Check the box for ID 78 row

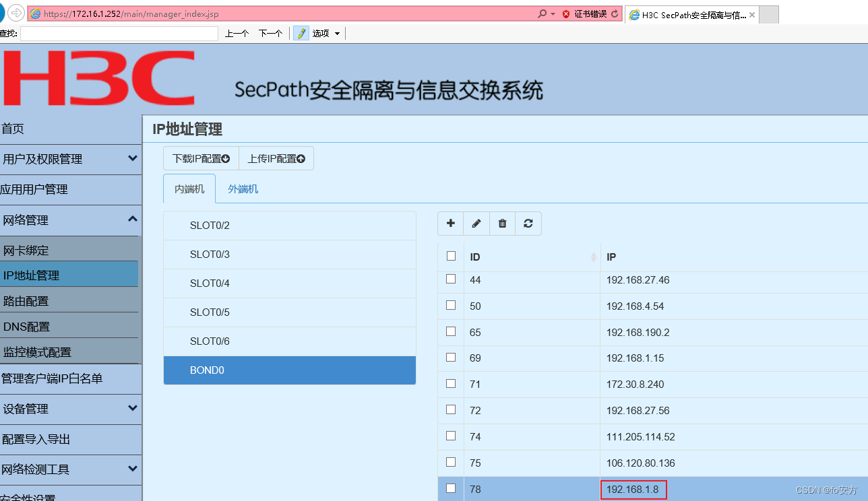point(451,488)
